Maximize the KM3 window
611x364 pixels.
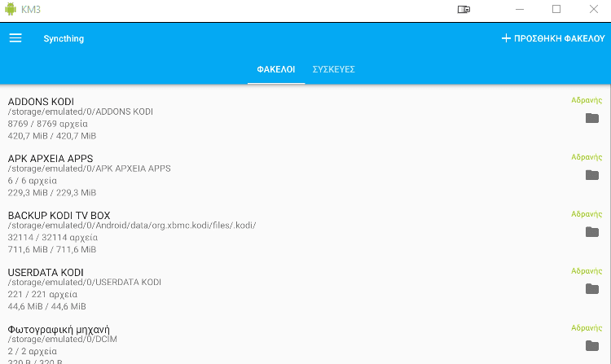556,9
